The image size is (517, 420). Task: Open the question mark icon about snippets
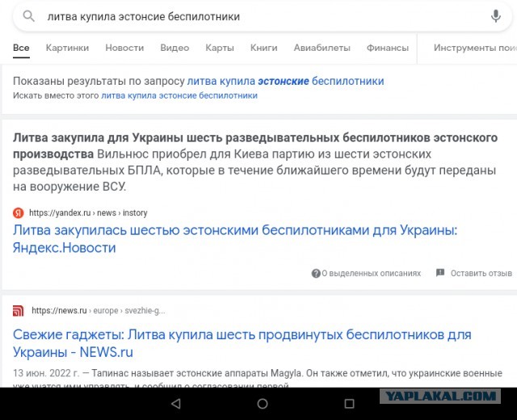click(x=316, y=273)
